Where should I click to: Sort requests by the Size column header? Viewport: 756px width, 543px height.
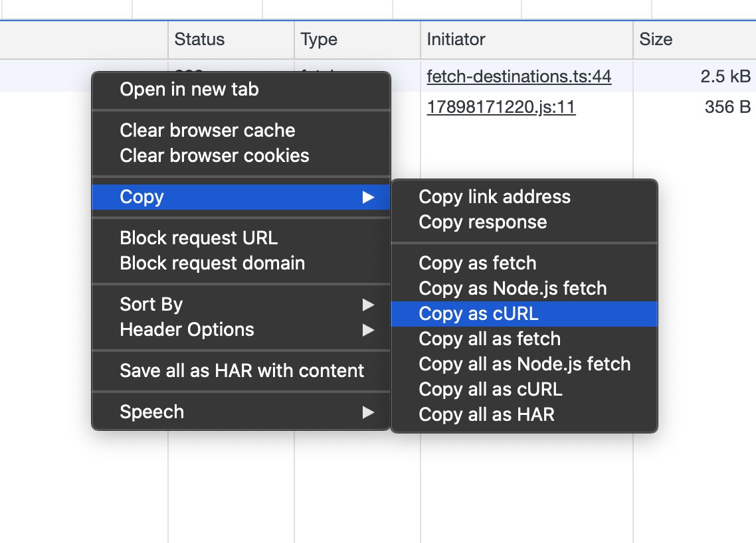click(x=656, y=40)
